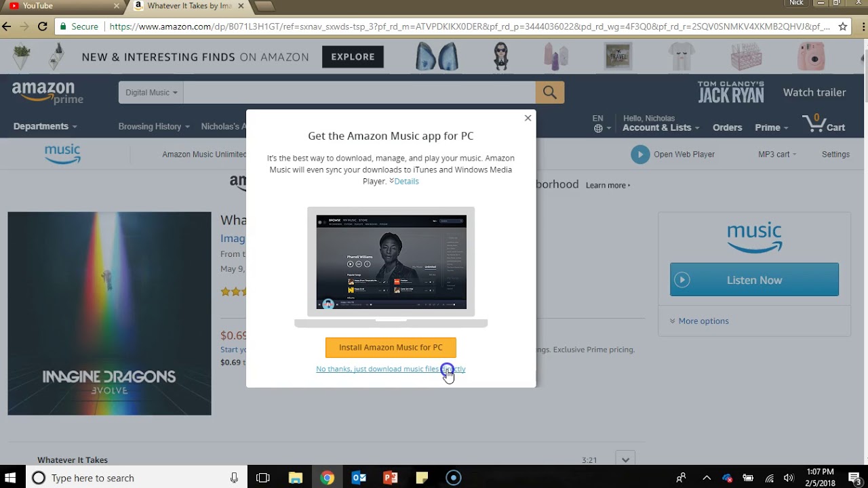Open a new browser tab
This screenshot has height=488, width=868.
click(x=264, y=6)
